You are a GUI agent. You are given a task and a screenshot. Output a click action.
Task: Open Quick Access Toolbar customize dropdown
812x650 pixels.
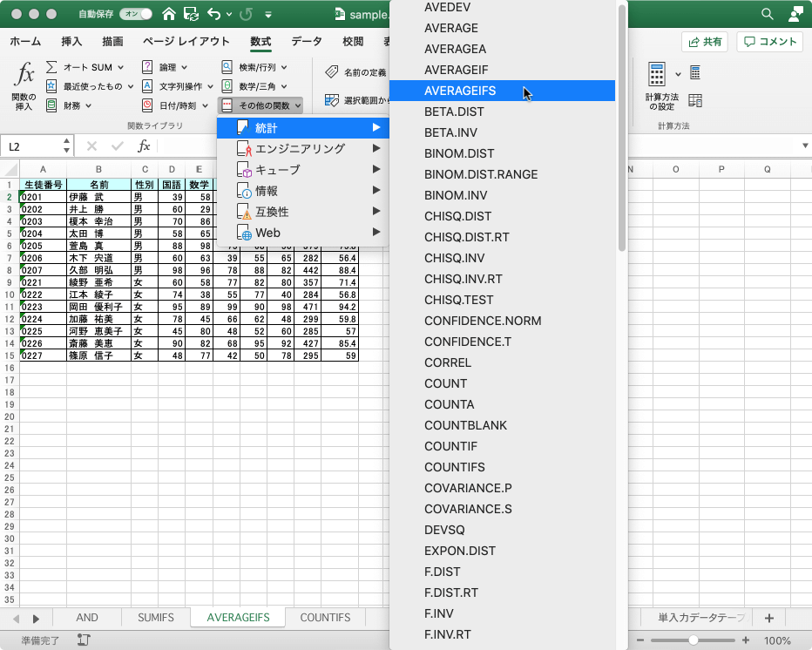click(x=268, y=15)
